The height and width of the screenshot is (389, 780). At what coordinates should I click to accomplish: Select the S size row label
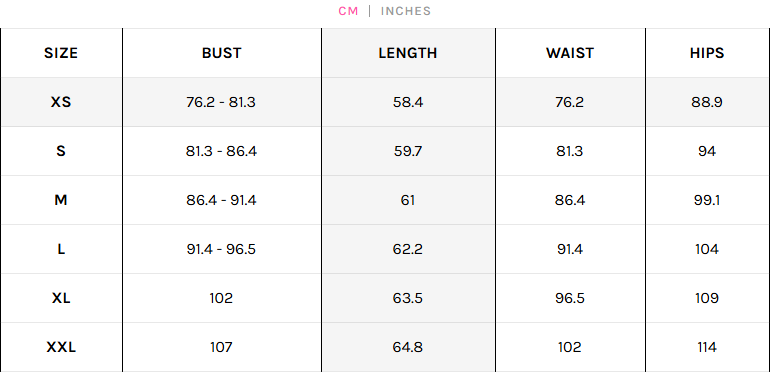pos(61,151)
